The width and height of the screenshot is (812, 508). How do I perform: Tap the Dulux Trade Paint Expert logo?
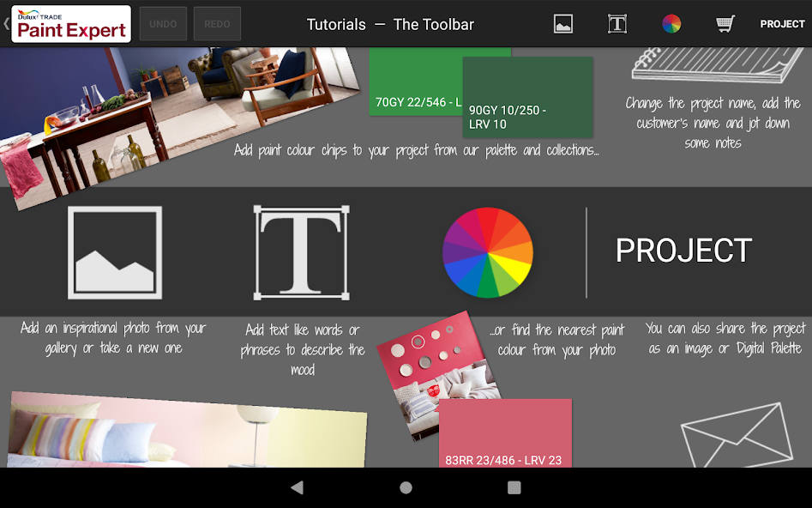[x=71, y=24]
